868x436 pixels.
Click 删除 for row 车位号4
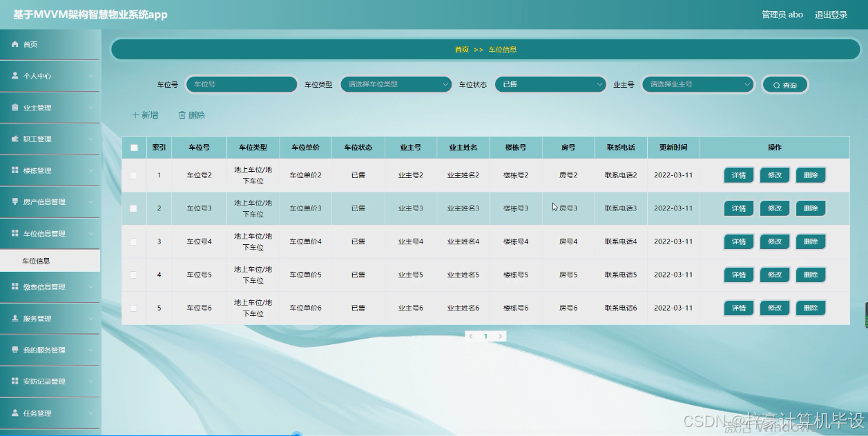coord(811,241)
